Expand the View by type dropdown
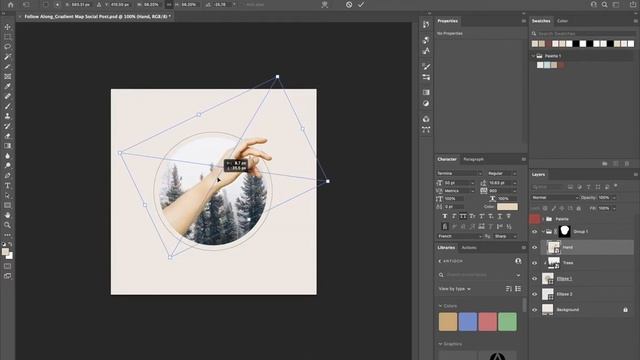Image resolution: width=640 pixels, height=360 pixels. 455,289
